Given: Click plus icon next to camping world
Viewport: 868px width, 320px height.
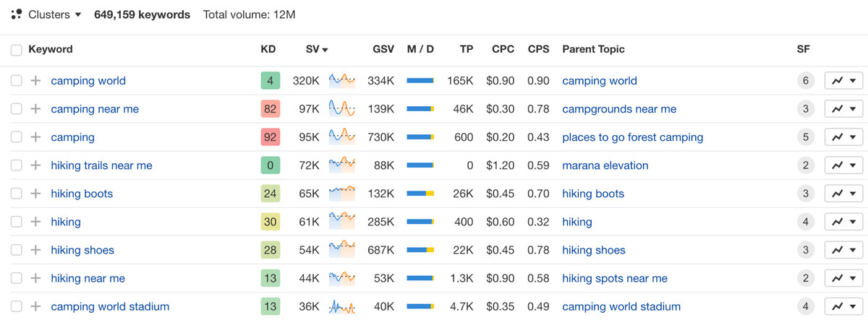Looking at the screenshot, I should pyautogui.click(x=35, y=81).
